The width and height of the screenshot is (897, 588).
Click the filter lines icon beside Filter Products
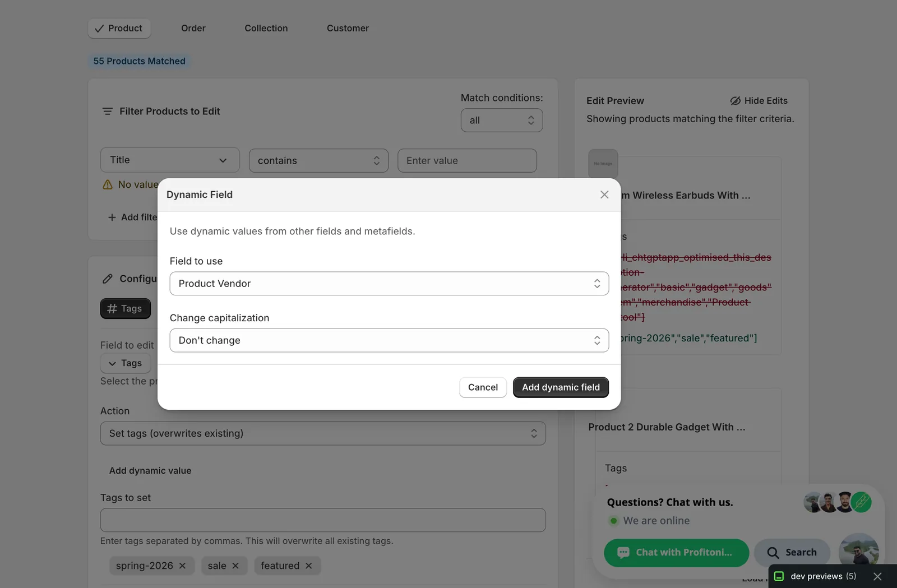pos(108,112)
